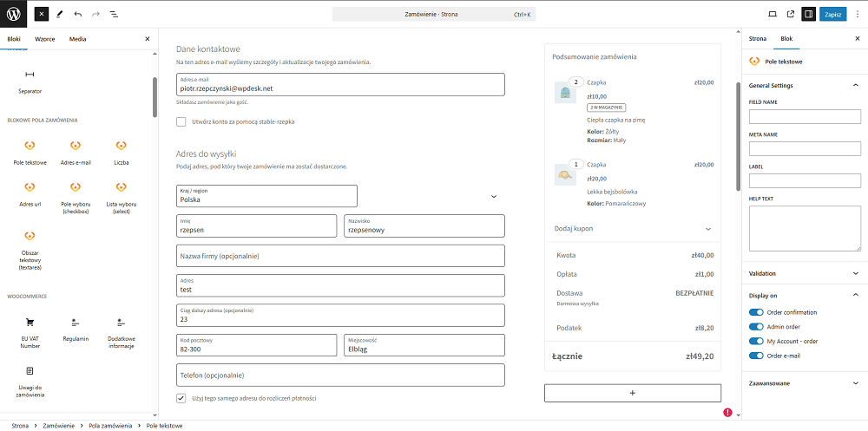Click the undo arrow in toolbar
This screenshot has width=868, height=431.
(78, 15)
